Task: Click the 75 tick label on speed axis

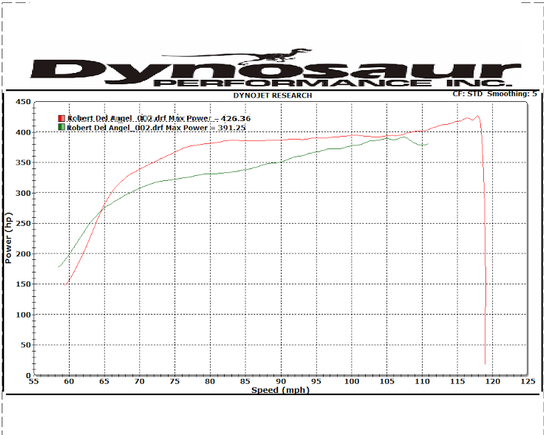Action: tap(175, 382)
